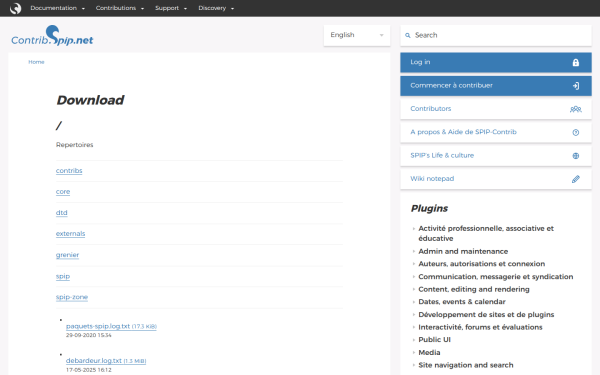The height and width of the screenshot is (375, 600).
Task: Open Interactivité, forums et évaluations category
Action: tap(480, 327)
